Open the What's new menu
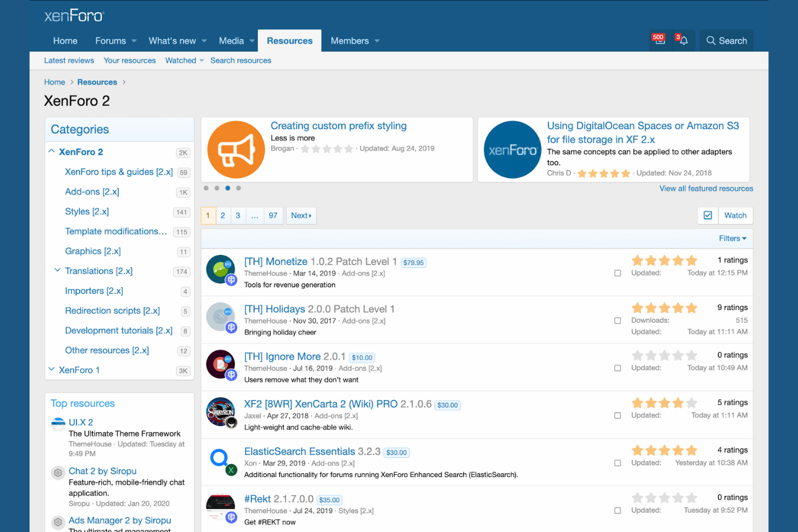 pos(173,40)
